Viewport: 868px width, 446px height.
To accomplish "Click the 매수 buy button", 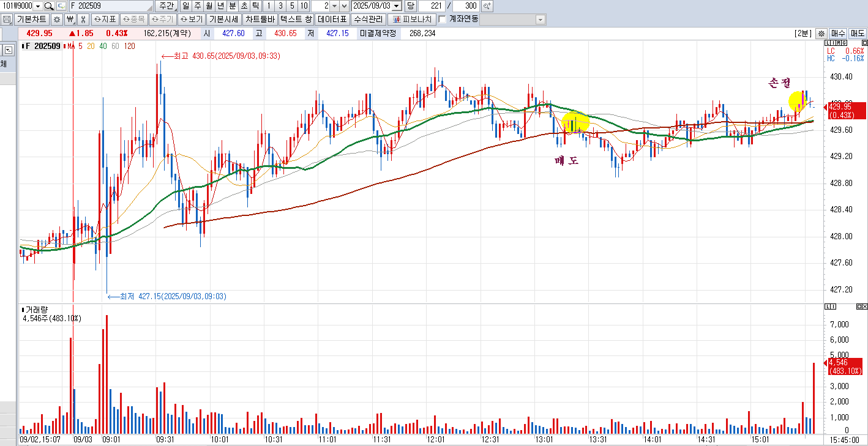I will point(838,34).
